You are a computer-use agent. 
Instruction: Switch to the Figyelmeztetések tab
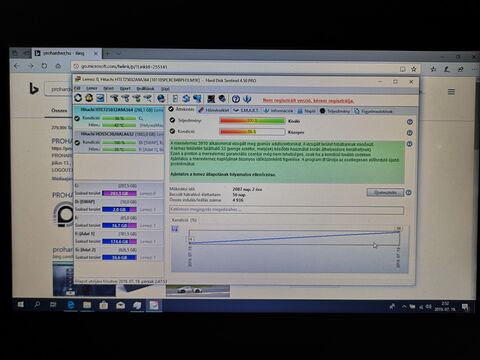373,111
